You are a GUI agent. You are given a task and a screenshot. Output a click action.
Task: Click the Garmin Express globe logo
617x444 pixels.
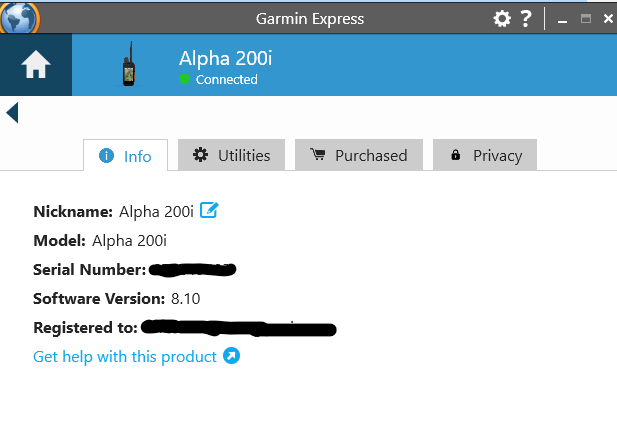click(20, 18)
